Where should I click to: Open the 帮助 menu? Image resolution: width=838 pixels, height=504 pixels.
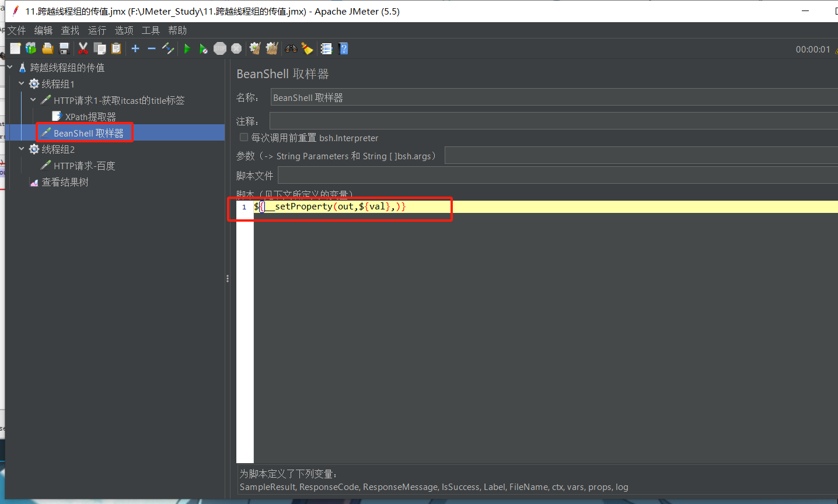pyautogui.click(x=177, y=30)
